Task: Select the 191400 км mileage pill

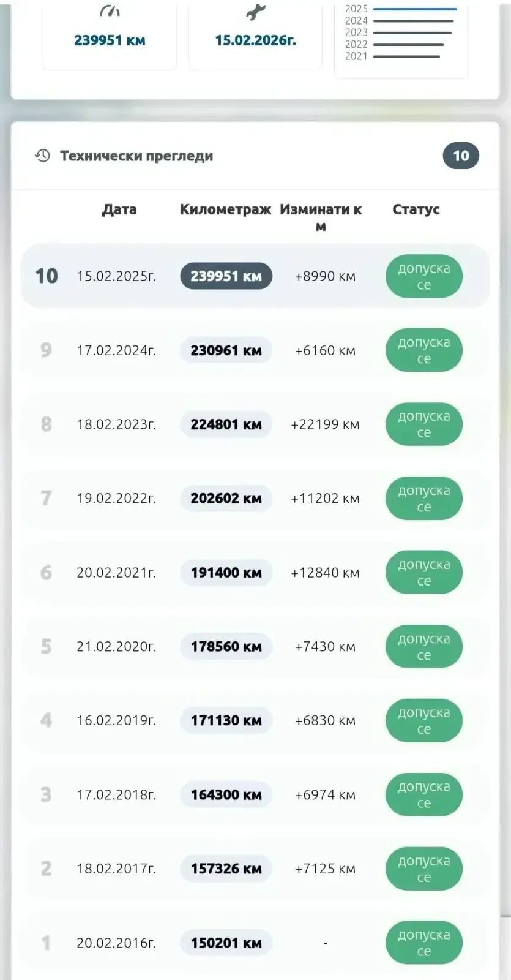Action: (226, 573)
